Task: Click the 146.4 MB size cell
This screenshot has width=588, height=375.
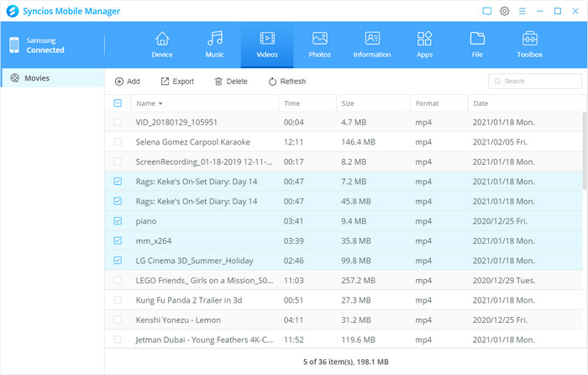Action: [x=358, y=142]
